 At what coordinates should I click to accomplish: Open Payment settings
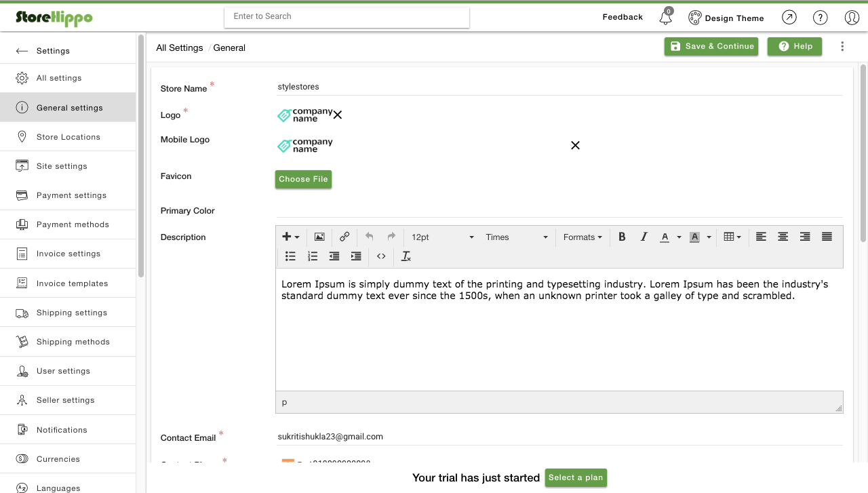click(68, 195)
